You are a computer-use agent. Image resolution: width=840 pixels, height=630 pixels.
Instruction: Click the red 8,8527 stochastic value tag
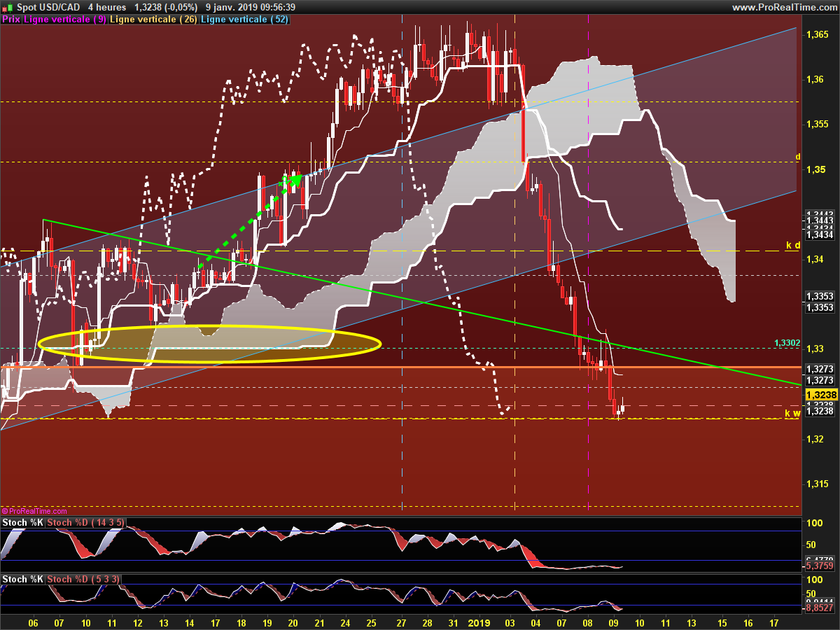click(x=819, y=608)
